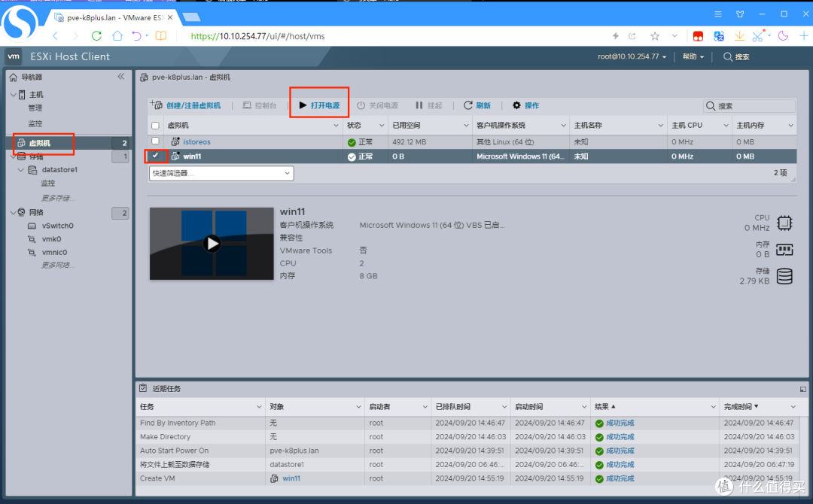Click the win11 console preview thumbnail
This screenshot has height=504, width=813.
[212, 244]
